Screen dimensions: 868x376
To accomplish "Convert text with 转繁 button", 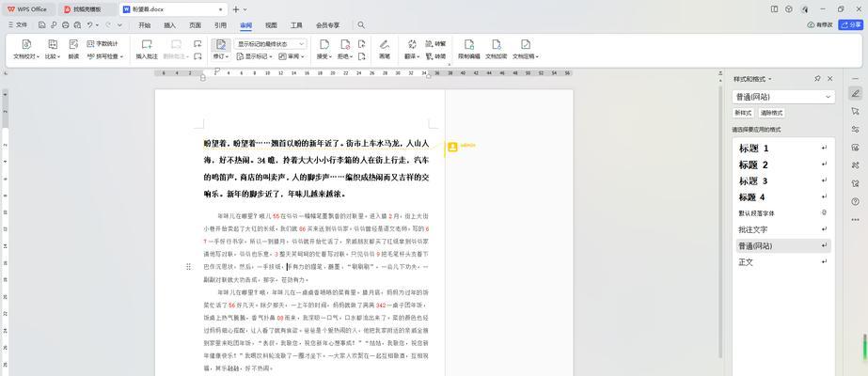I will click(435, 43).
